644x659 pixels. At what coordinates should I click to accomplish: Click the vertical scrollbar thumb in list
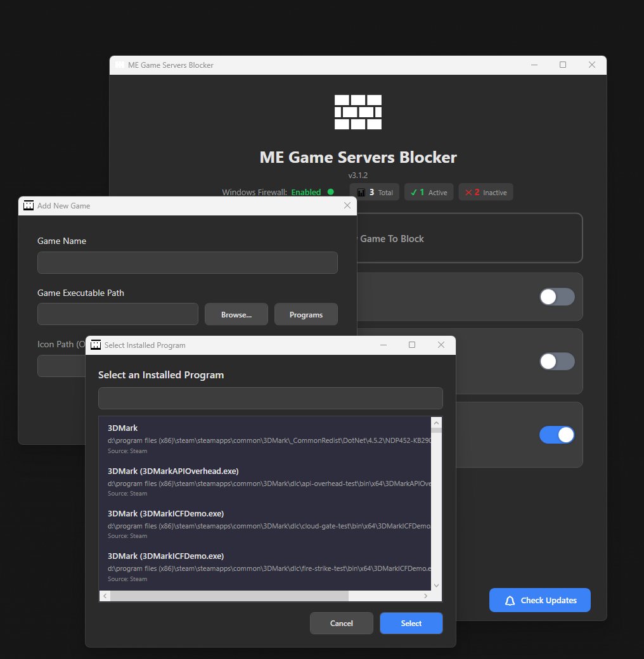point(436,430)
